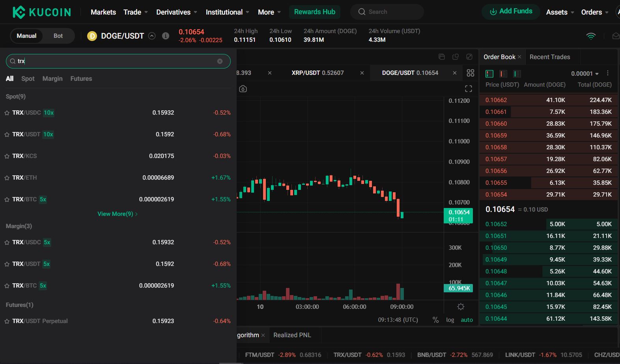Open the multi-chart grid layout icon
Screen dimensions: 620x364
tap(471, 73)
